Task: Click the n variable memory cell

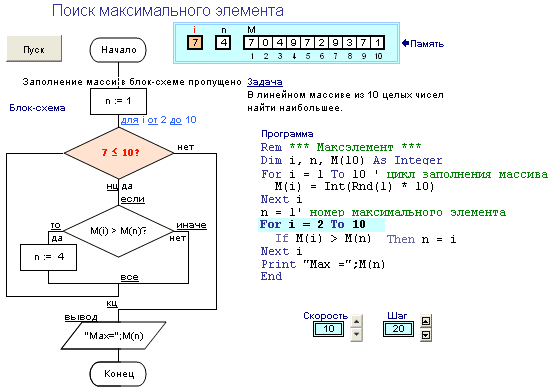Action: [223, 43]
